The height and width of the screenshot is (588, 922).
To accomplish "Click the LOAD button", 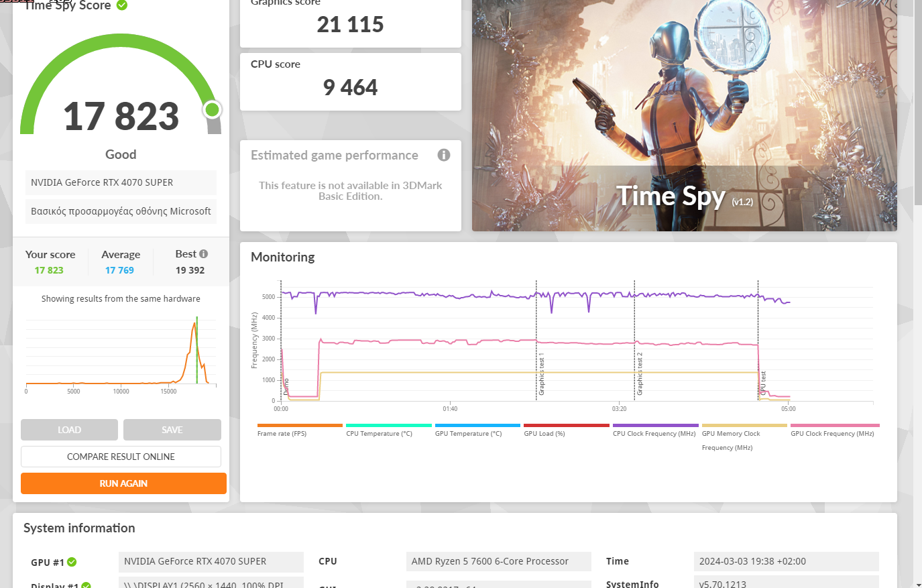I will (69, 430).
